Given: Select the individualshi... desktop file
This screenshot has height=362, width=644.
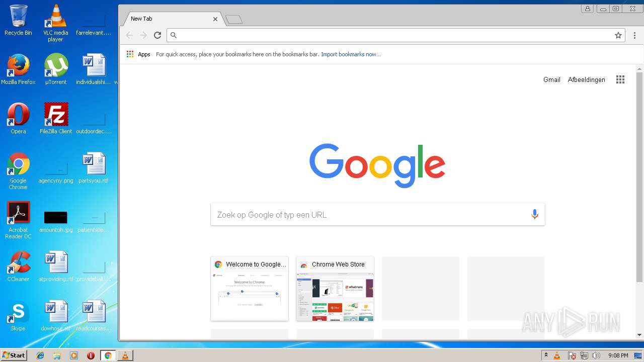Looking at the screenshot, I should point(93,69).
